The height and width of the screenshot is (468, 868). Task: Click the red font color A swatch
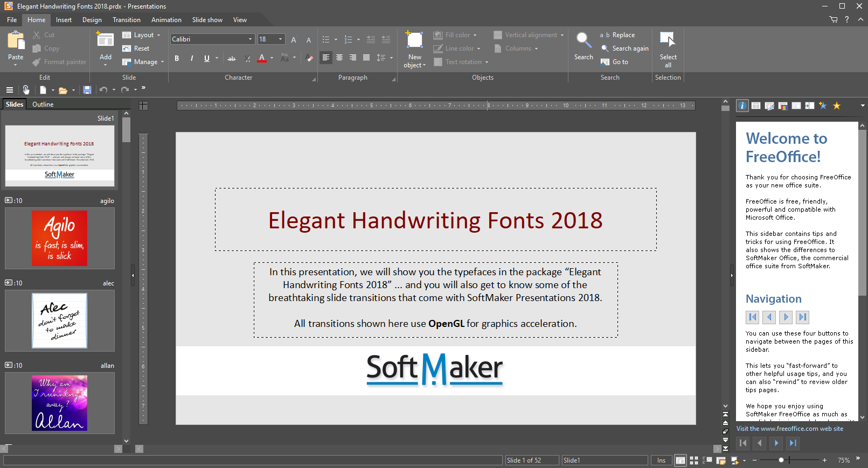262,58
